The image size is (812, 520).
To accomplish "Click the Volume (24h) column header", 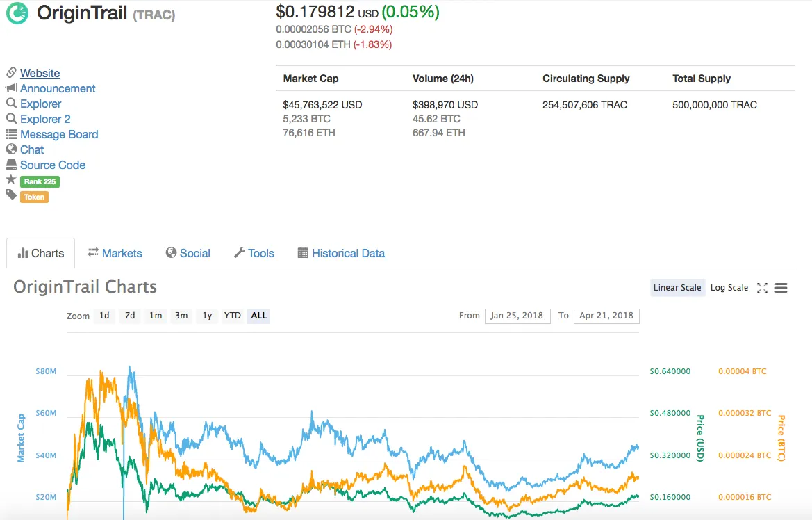I will (442, 79).
